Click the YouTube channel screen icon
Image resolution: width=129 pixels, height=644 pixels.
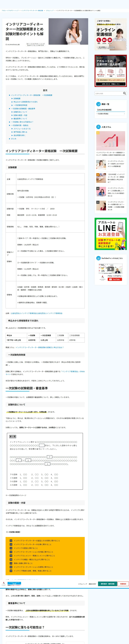(x=98, y=258)
